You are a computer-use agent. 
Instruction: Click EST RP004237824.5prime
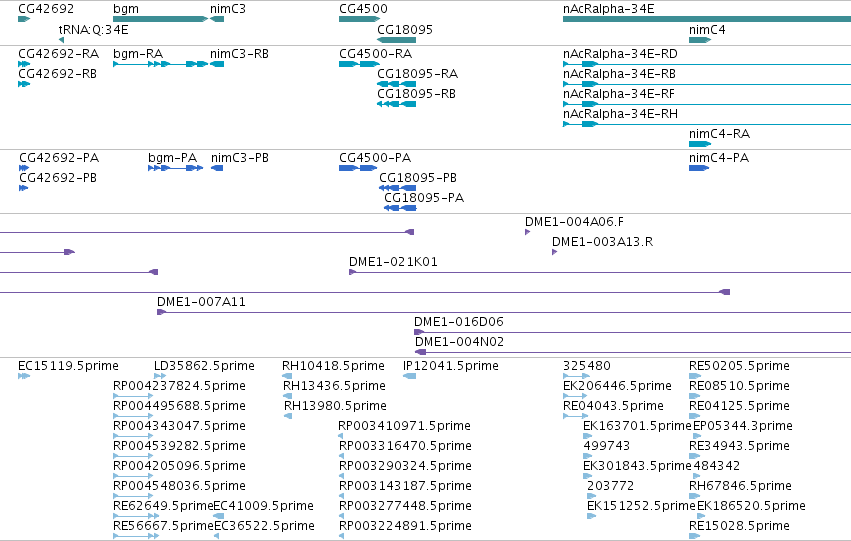[179, 386]
